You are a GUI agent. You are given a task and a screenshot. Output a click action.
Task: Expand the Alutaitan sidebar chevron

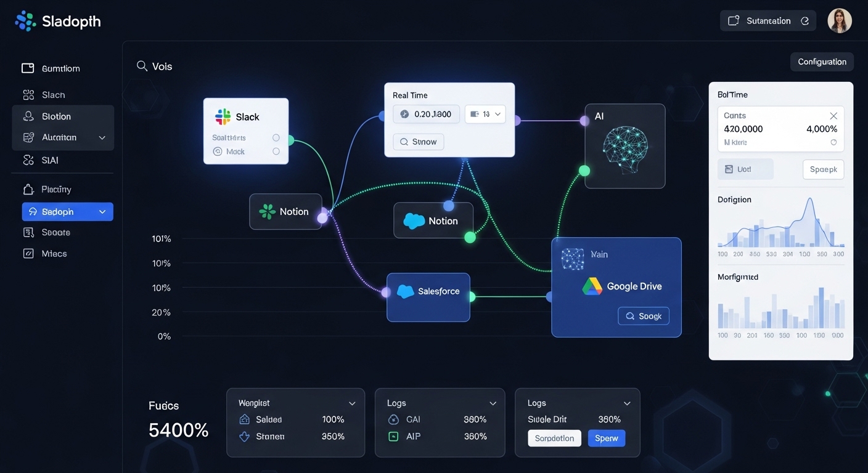(x=102, y=138)
